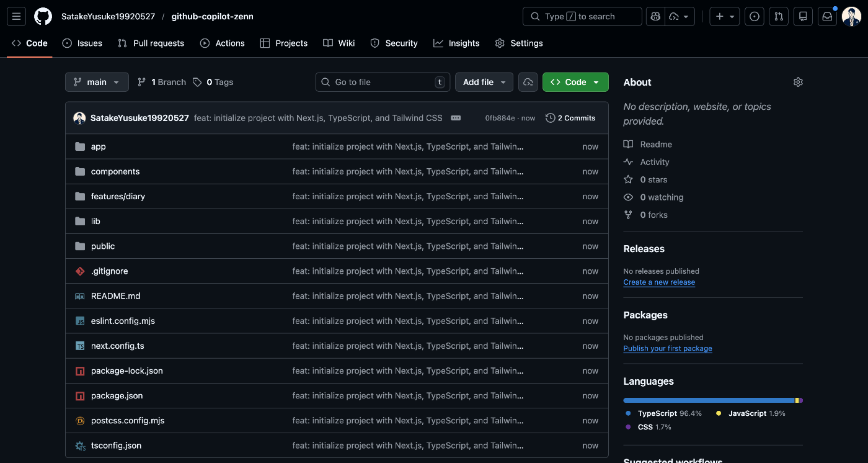Open the components folder
Screen dimensions: 868x463
(x=115, y=171)
